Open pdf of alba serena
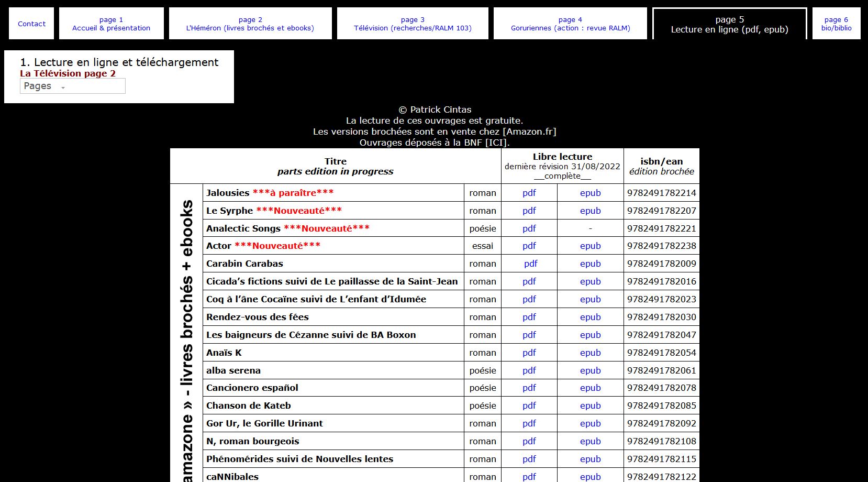The width and height of the screenshot is (868, 482). (529, 370)
